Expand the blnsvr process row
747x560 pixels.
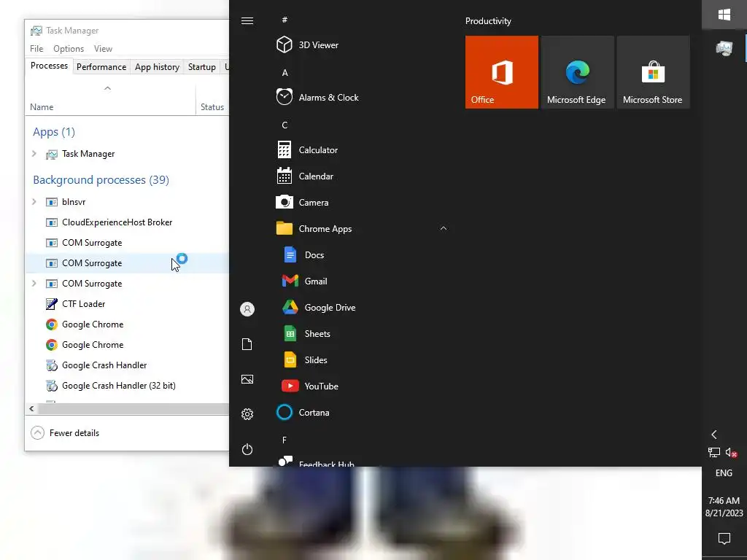(x=34, y=201)
